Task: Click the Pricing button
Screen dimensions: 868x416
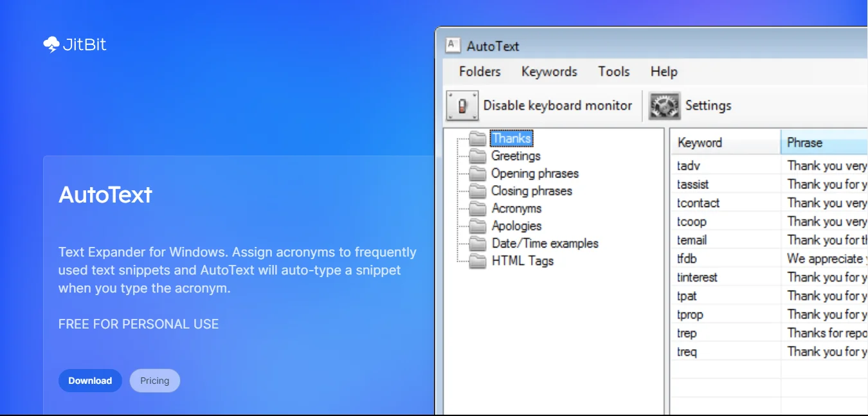Action: (155, 381)
